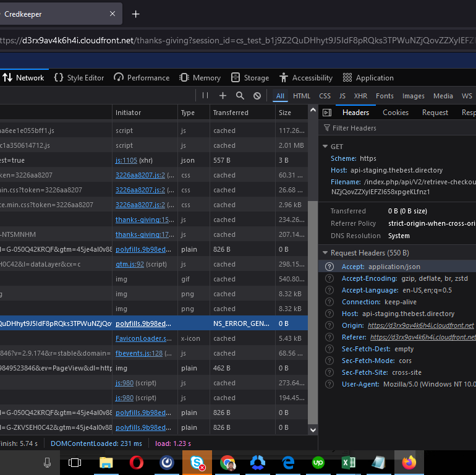Open help for Accept-Language header
Viewport: 476px width, 475px height.
(329, 290)
